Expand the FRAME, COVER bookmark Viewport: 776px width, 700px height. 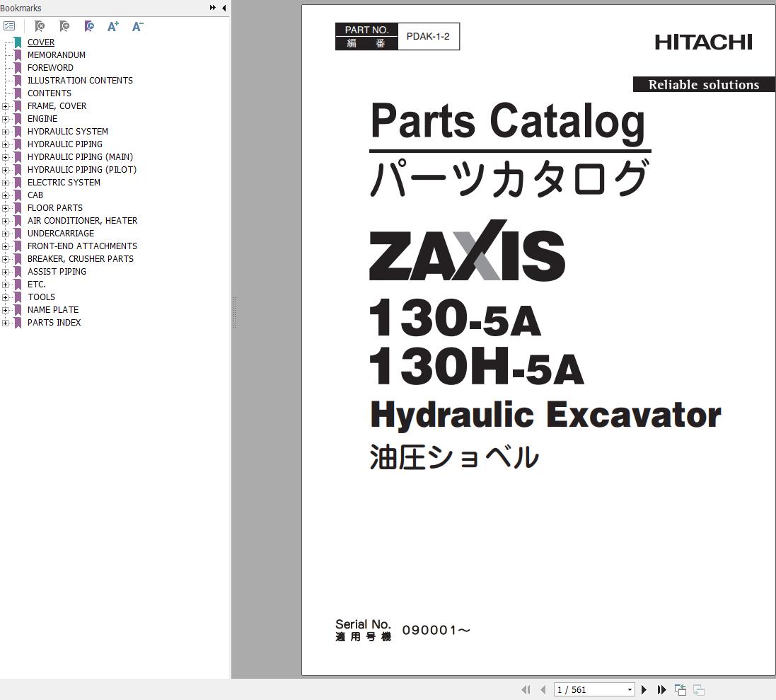(x=5, y=106)
